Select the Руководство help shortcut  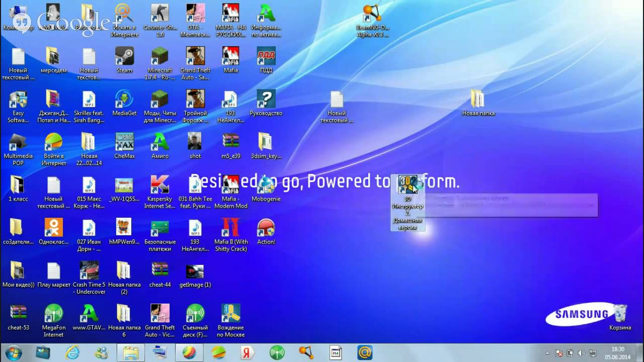pyautogui.click(x=266, y=103)
